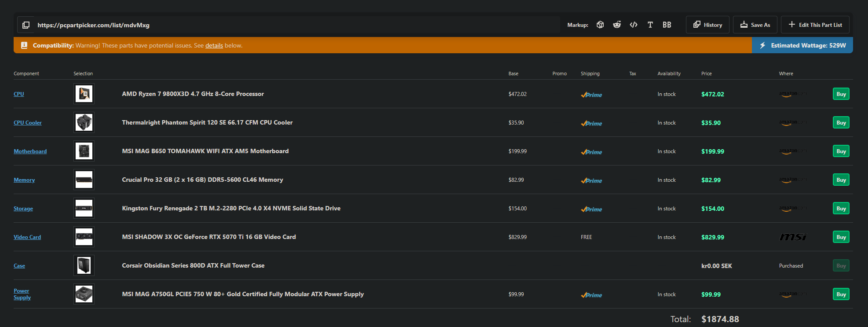Click Amazon logo in the Motherboard row
Screen dimensions: 868x327
[793, 151]
